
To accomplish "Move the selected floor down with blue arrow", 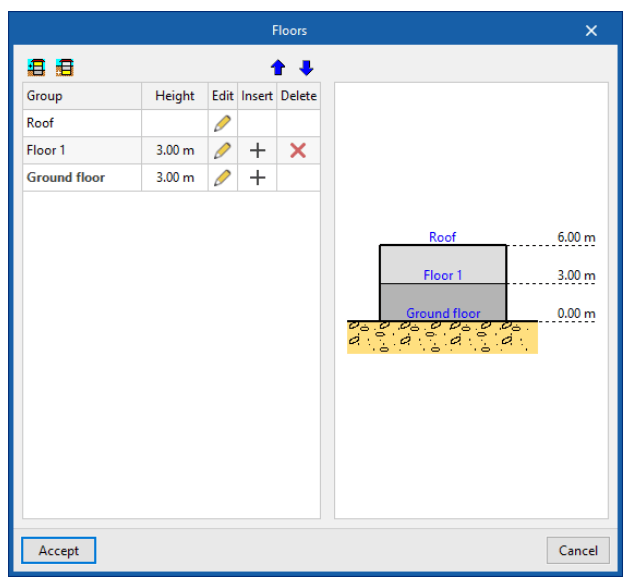I will click(x=306, y=68).
